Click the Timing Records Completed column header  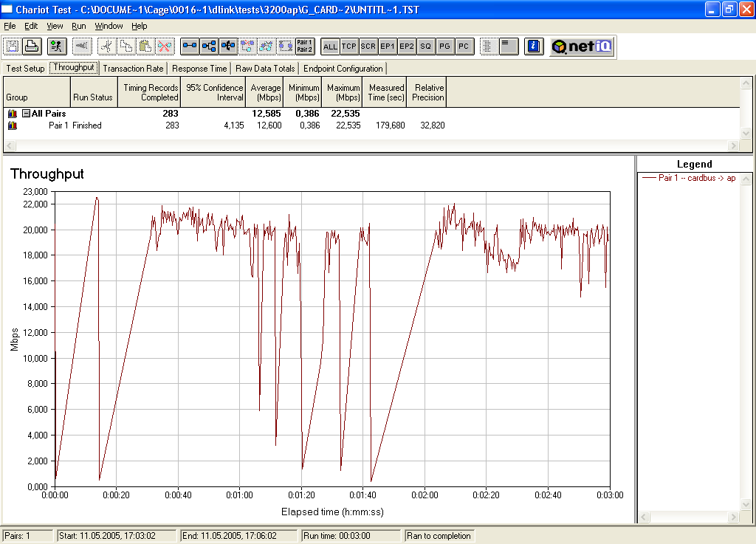point(149,92)
